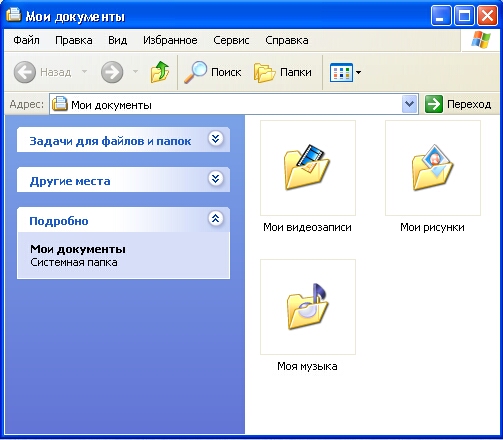Open the Файл menu
This screenshot has height=440, width=503.
[26, 40]
